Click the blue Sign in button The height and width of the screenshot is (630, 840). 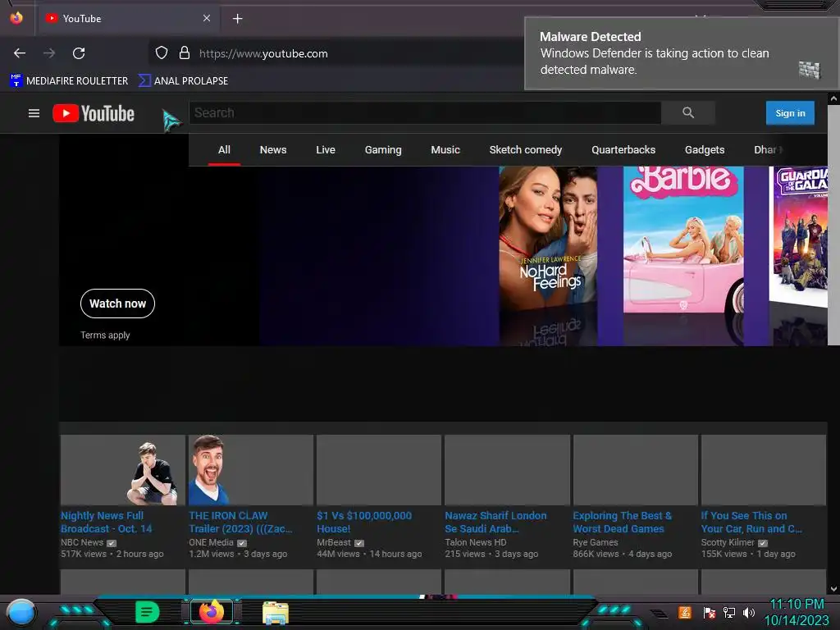tap(790, 113)
